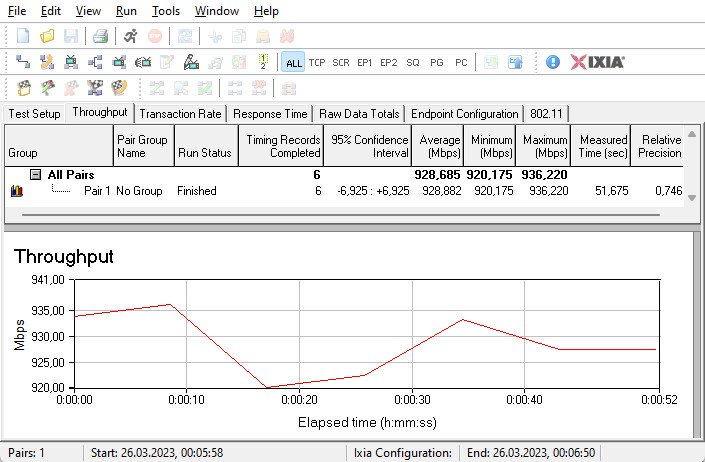Click the TV with speaker waves icon
The height and width of the screenshot is (462, 705).
click(143, 62)
